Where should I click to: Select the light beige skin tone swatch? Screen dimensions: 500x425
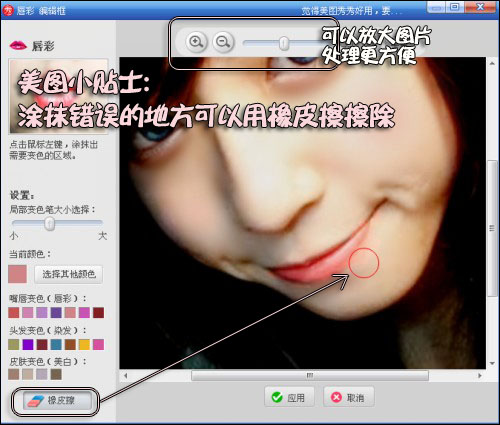(x=28, y=374)
